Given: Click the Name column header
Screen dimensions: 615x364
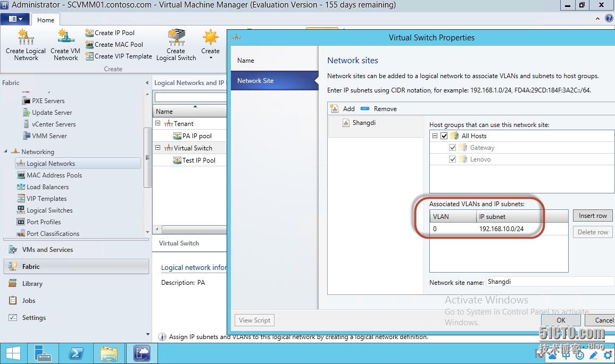Looking at the screenshot, I should [x=190, y=111].
